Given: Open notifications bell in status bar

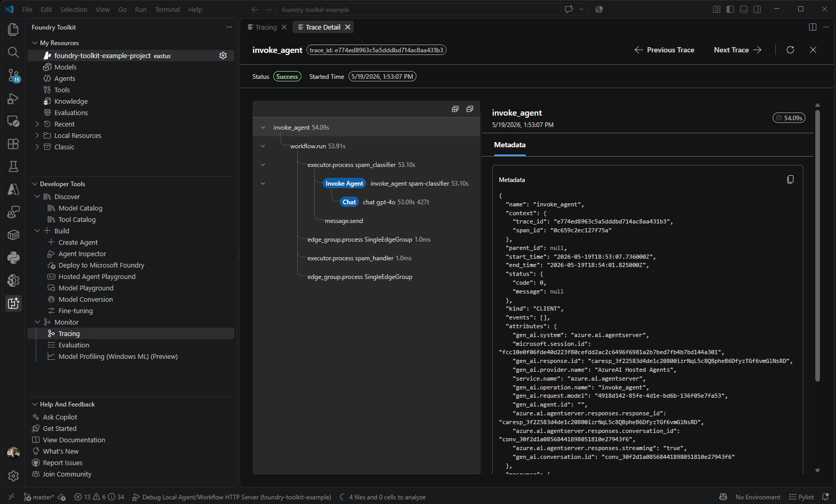Looking at the screenshot, I should 825,497.
